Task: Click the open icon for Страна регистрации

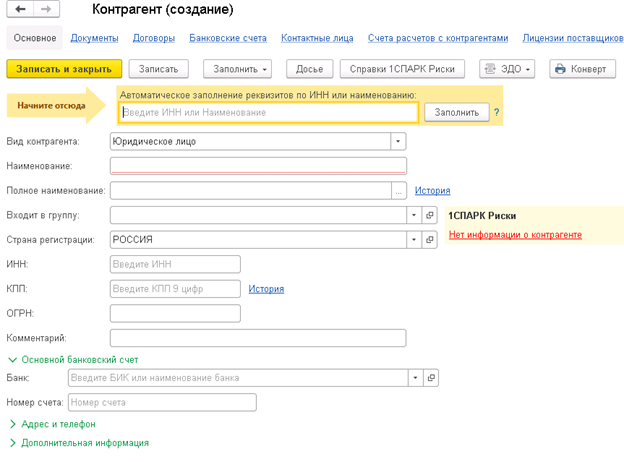Action: coord(429,240)
